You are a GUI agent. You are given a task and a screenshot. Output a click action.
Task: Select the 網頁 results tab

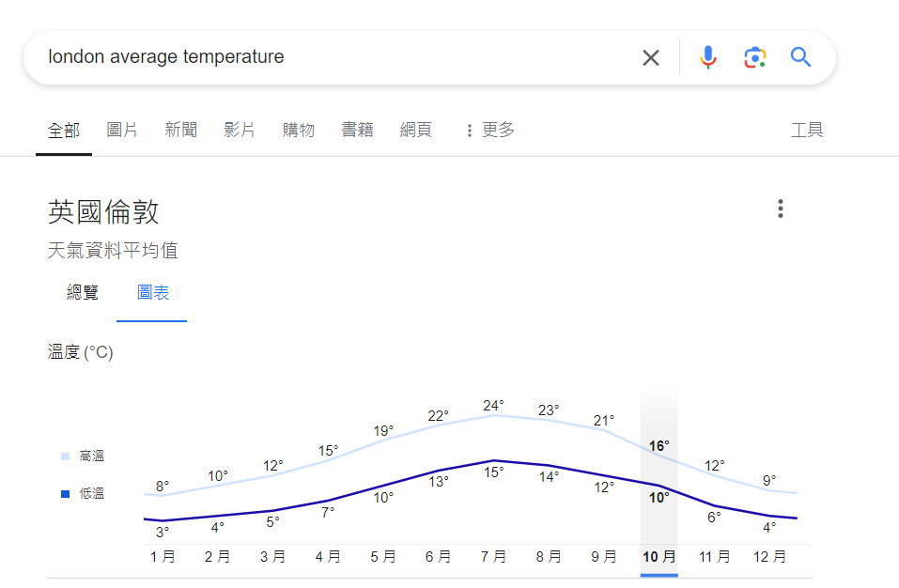(x=415, y=131)
